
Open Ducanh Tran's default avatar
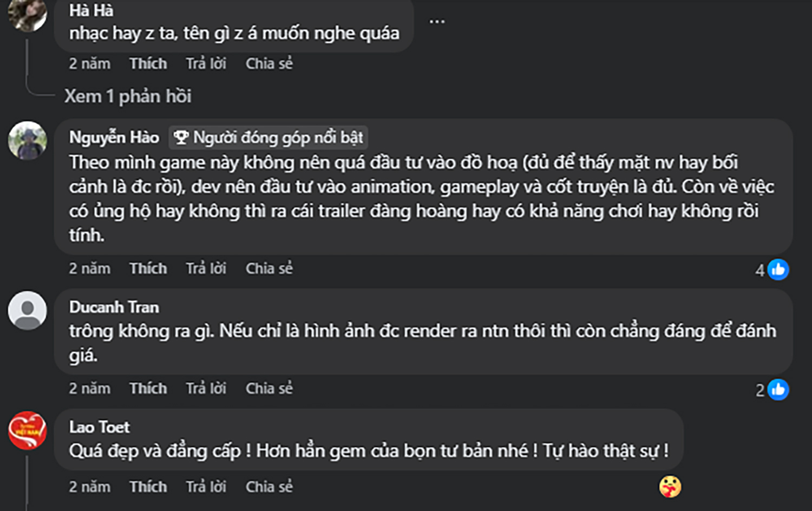coord(28,311)
